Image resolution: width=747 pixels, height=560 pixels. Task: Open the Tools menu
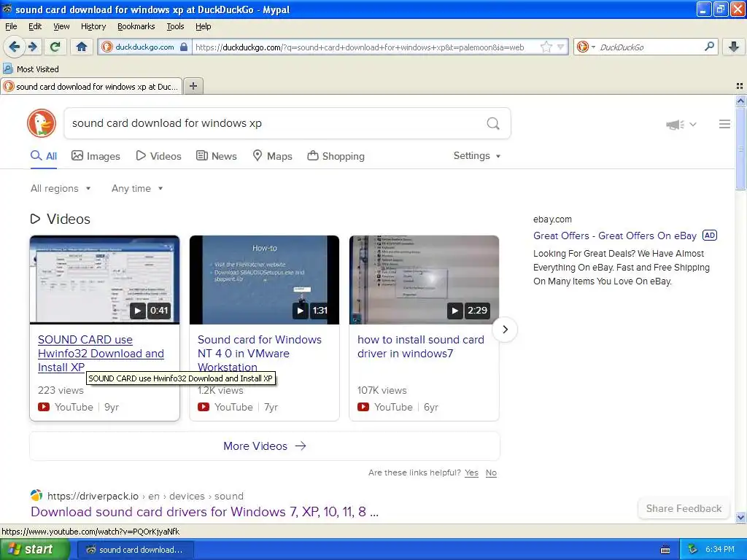(x=175, y=26)
